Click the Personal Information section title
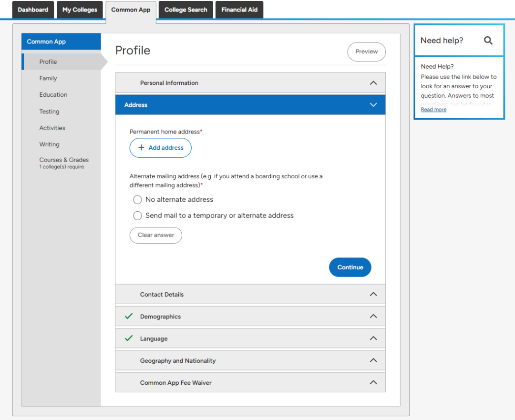 coord(169,83)
